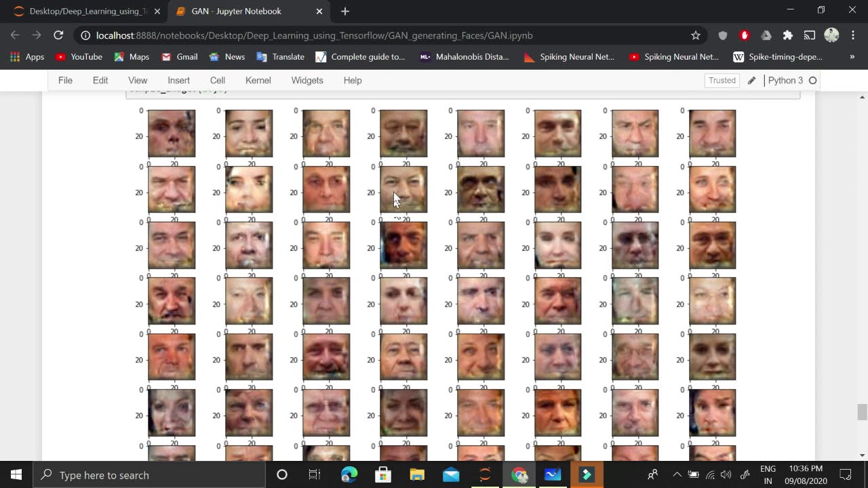868x488 pixels.
Task: Open the News bookmark
Action: click(227, 57)
